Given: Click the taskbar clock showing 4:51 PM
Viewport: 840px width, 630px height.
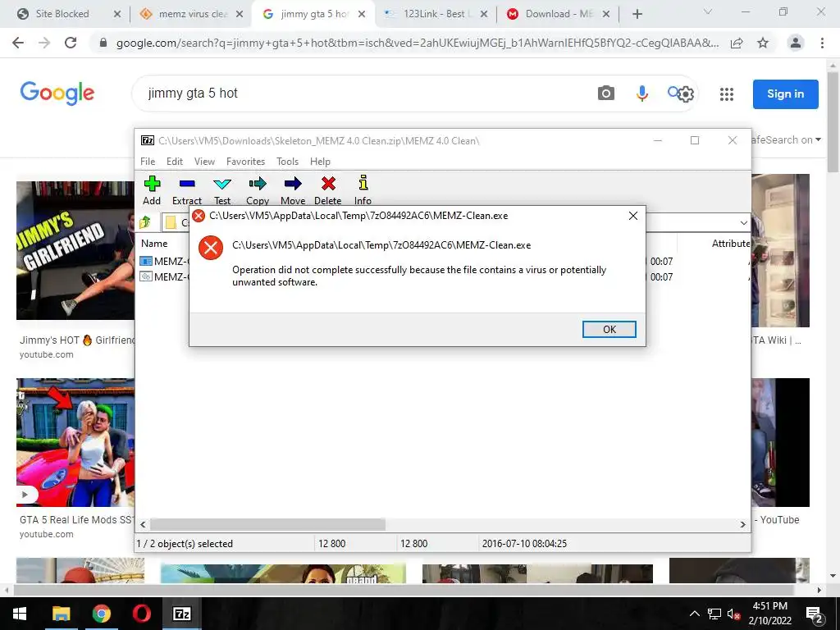Looking at the screenshot, I should [769, 614].
